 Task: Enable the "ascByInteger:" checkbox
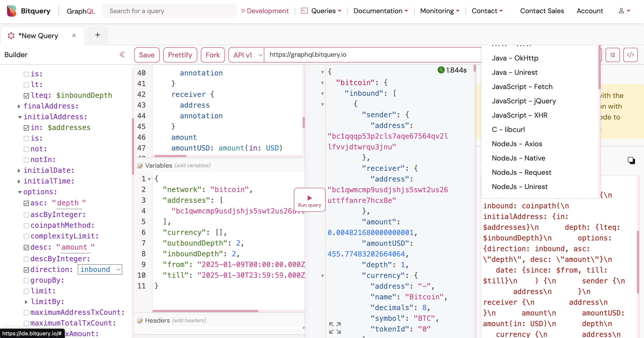click(x=27, y=215)
